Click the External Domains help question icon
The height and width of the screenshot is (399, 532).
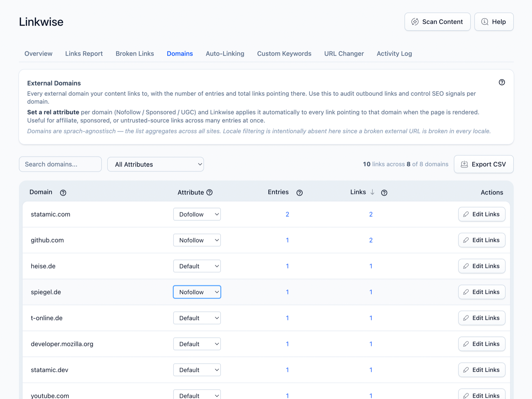502,82
